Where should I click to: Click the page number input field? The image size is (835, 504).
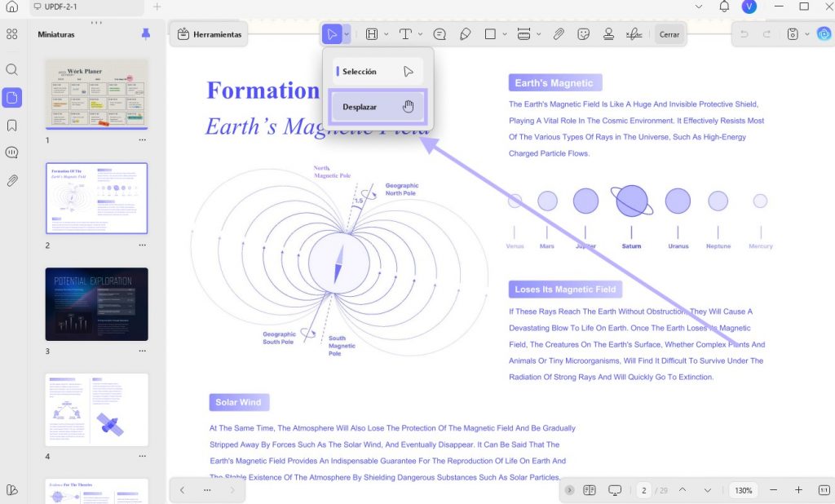pyautogui.click(x=644, y=490)
